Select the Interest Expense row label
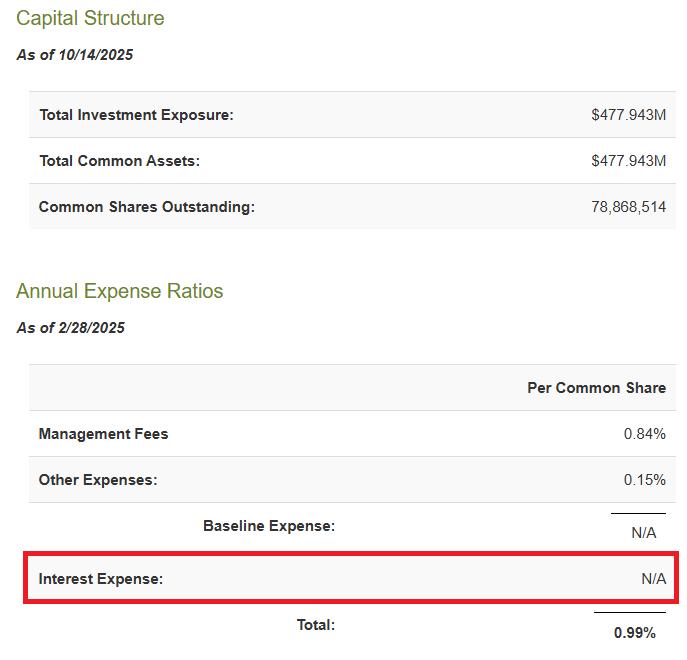Image resolution: width=687 pixels, height=660 pixels. [x=100, y=579]
